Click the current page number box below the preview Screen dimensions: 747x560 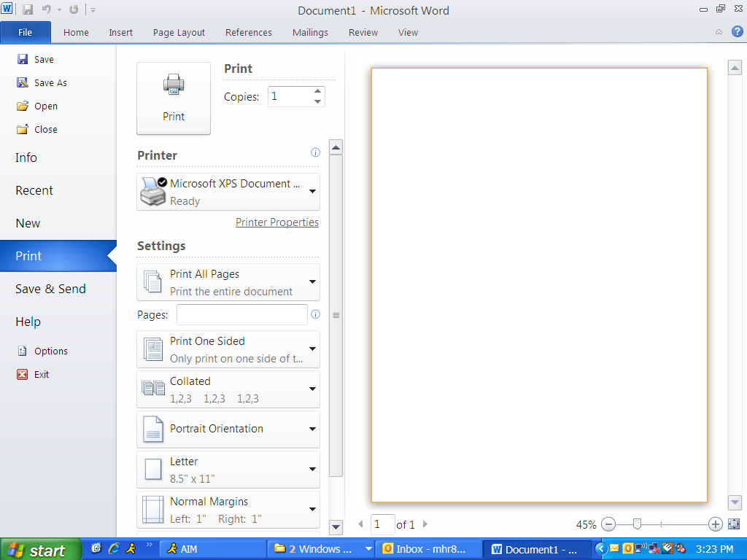coord(382,524)
